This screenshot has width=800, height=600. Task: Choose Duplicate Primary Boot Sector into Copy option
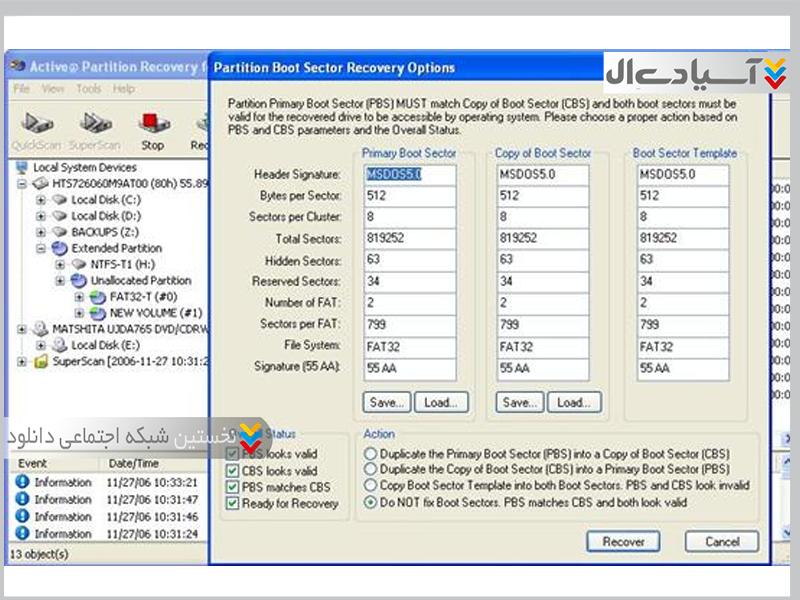tap(372, 454)
